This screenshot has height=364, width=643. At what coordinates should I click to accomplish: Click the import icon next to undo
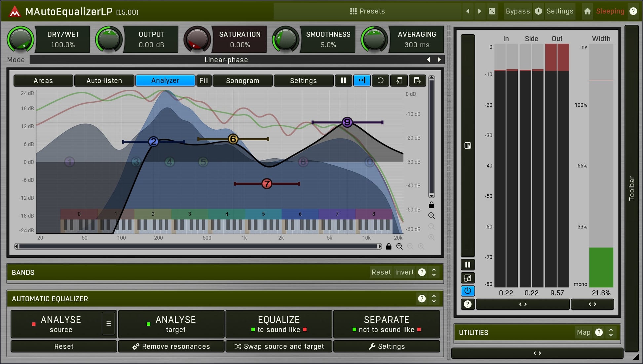[x=399, y=81]
